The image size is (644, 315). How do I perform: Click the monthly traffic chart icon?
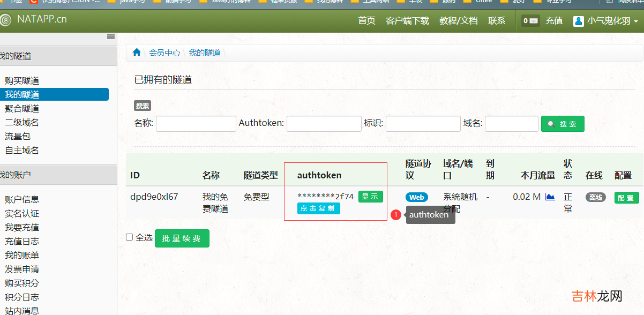[x=550, y=197]
